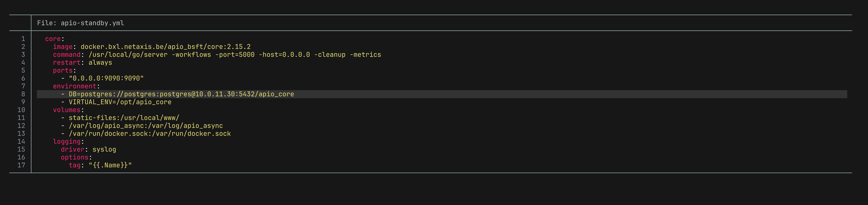Click the 'ports' key on line 5

pos(63,70)
